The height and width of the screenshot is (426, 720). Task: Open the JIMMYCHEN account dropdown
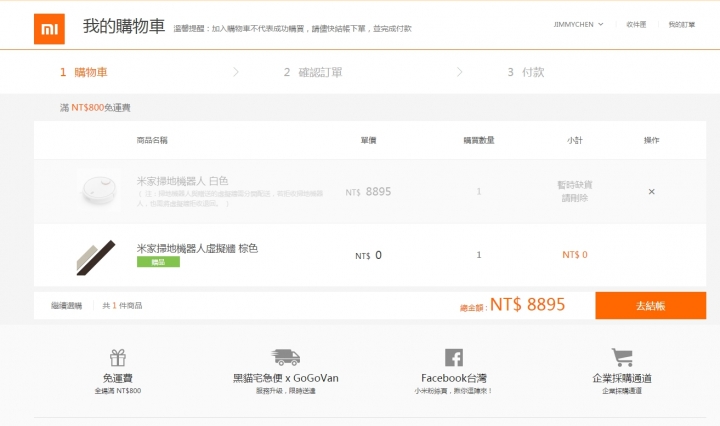578,24
